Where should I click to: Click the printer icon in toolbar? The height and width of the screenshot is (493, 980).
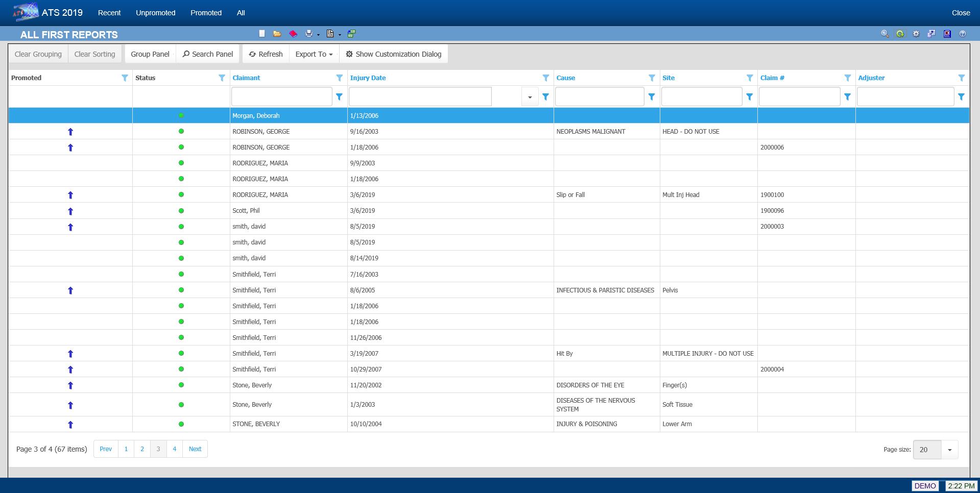tap(309, 34)
